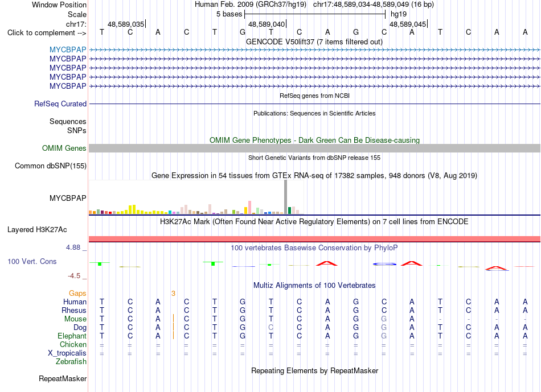
Task: Click the PhyloP lower bound value -4.5
Action: pyautogui.click(x=74, y=275)
